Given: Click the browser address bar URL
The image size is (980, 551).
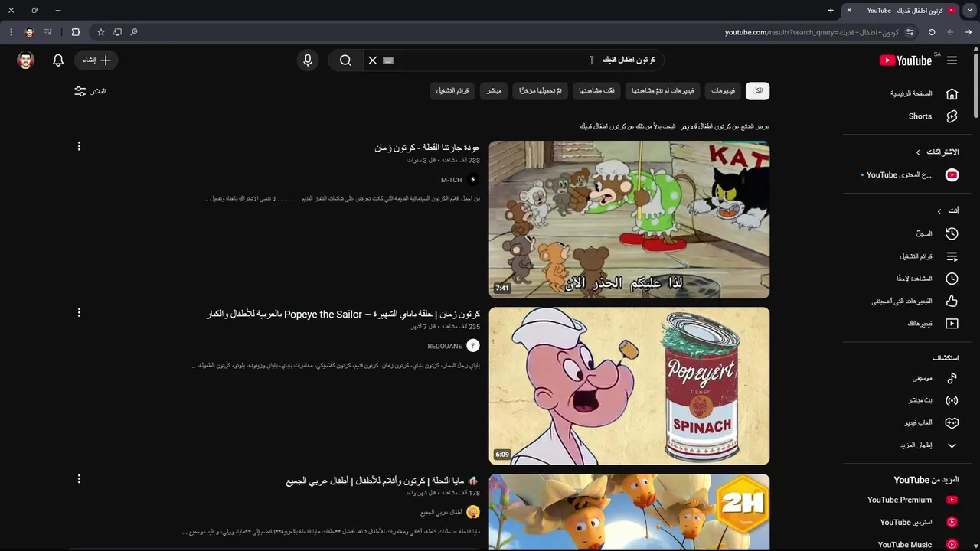Looking at the screenshot, I should coord(812,32).
